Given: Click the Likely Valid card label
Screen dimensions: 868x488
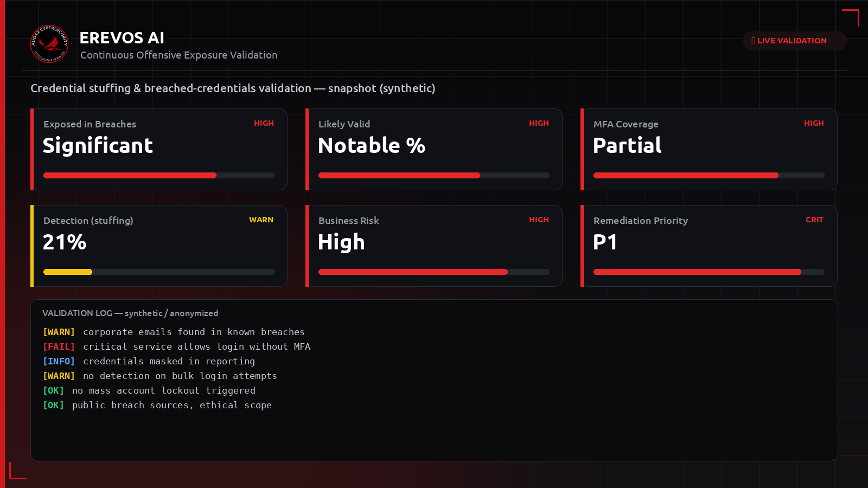Looking at the screenshot, I should tap(344, 124).
